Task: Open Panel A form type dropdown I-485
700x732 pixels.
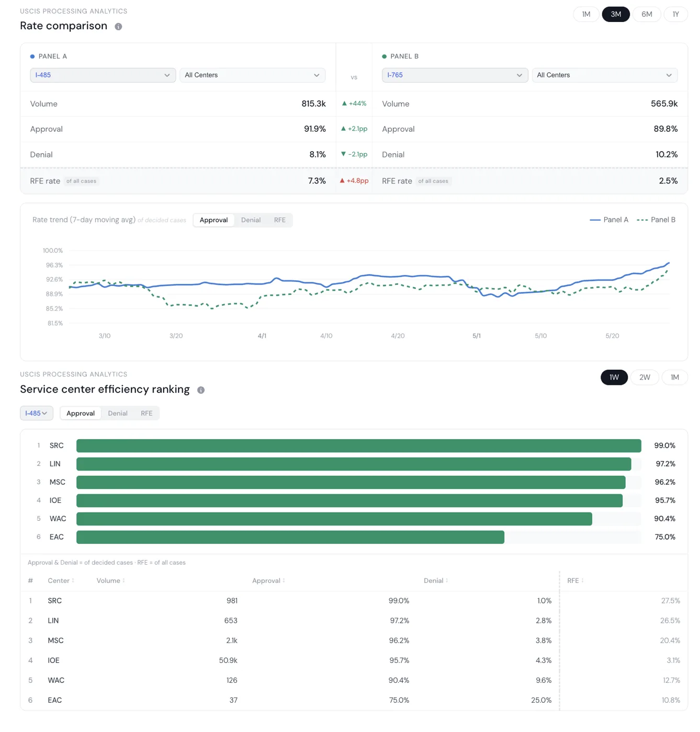Action: pos(103,75)
